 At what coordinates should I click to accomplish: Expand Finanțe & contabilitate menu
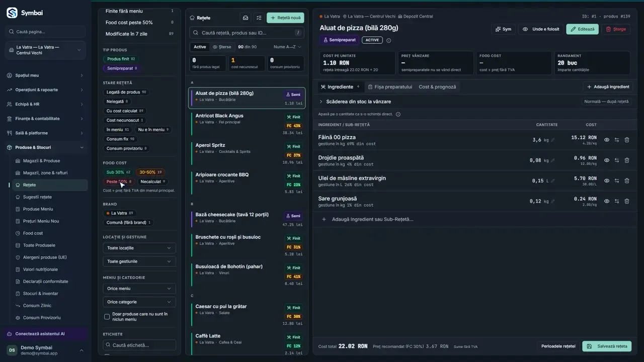click(46, 119)
